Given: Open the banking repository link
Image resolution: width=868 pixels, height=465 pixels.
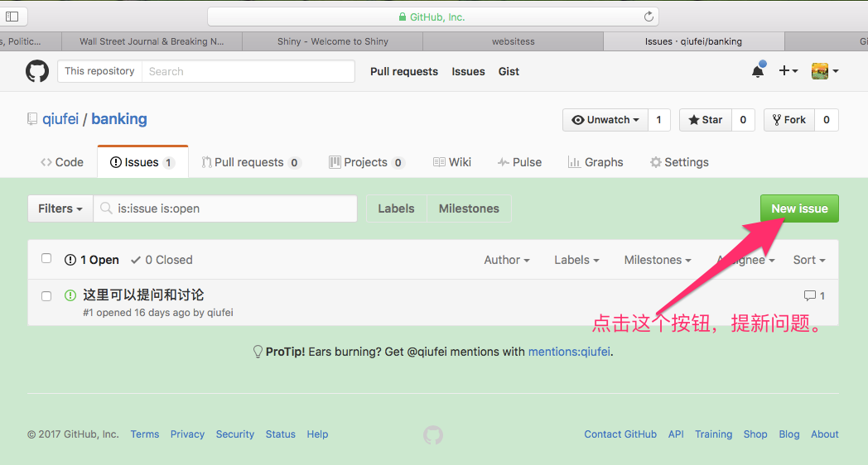Looking at the screenshot, I should [x=119, y=119].
